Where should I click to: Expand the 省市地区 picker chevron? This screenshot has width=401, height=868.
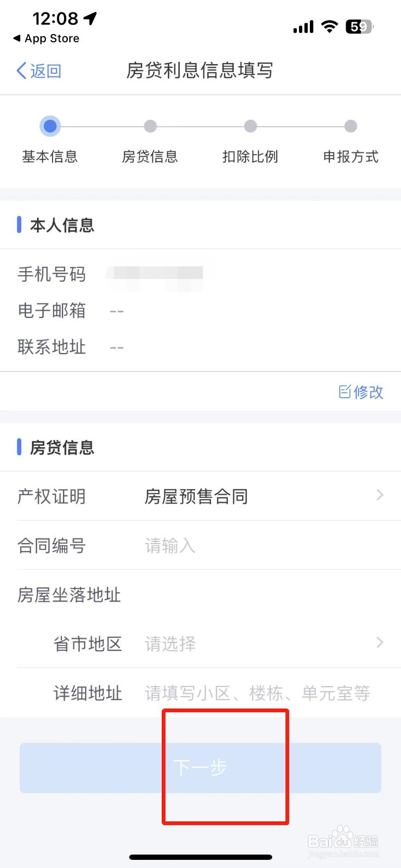380,642
